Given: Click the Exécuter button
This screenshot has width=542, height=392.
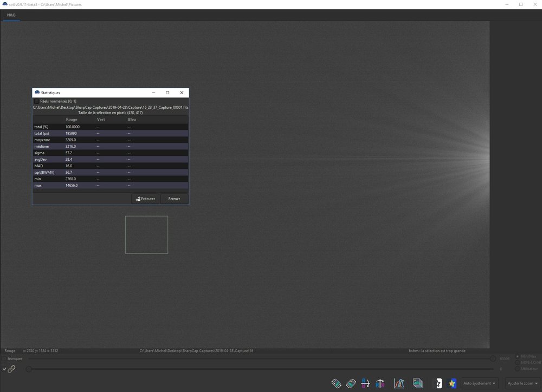Looking at the screenshot, I should coord(145,199).
